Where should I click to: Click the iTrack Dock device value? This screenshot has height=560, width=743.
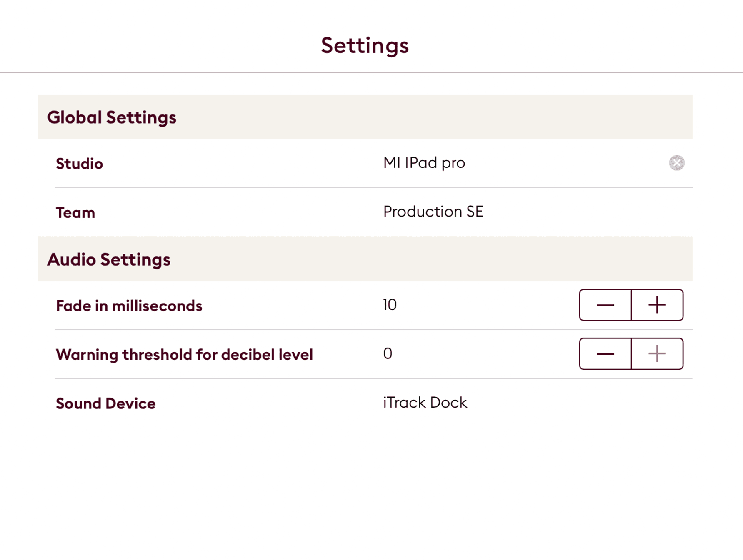coord(424,402)
